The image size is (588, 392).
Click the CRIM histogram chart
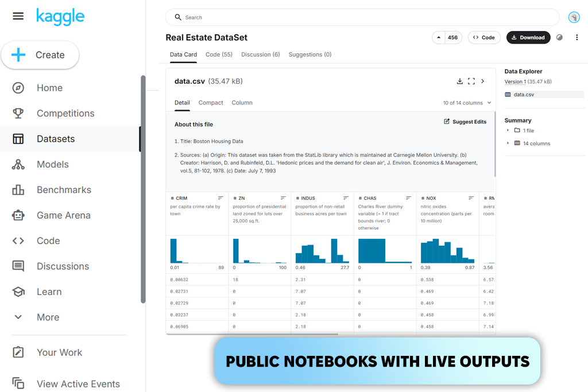click(x=197, y=250)
